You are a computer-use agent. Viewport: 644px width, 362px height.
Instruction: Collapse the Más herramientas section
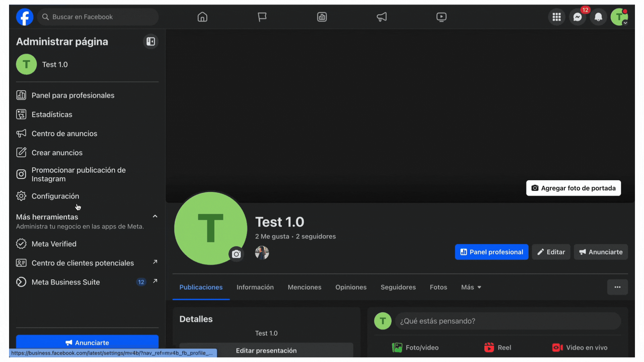click(155, 217)
